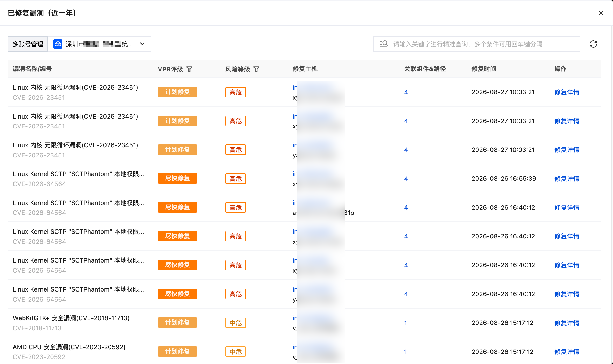Open 修复详情 for first CVE-2026-23451 row
Screen dimensions: 613x364
pos(567,92)
